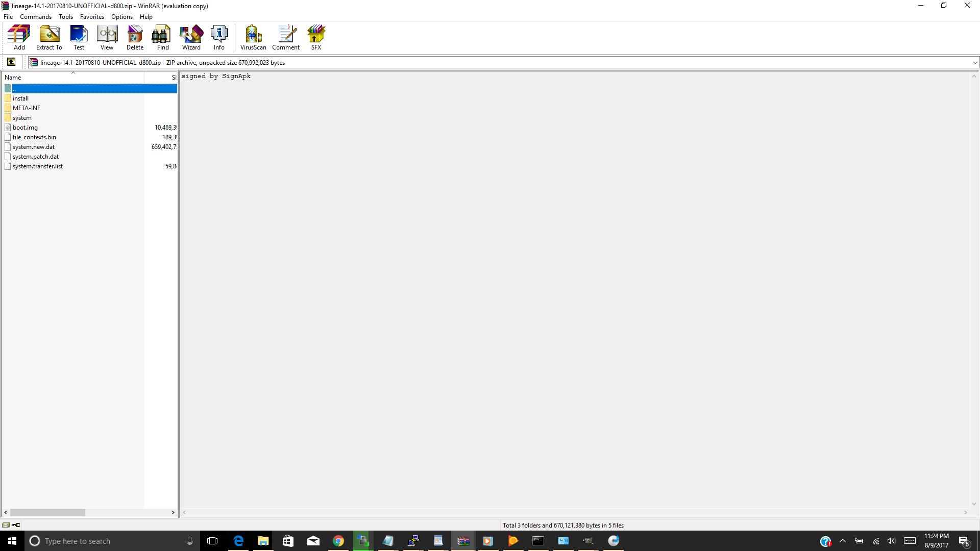
Task: Open the Microsoft Store taskbar icon
Action: 288,541
